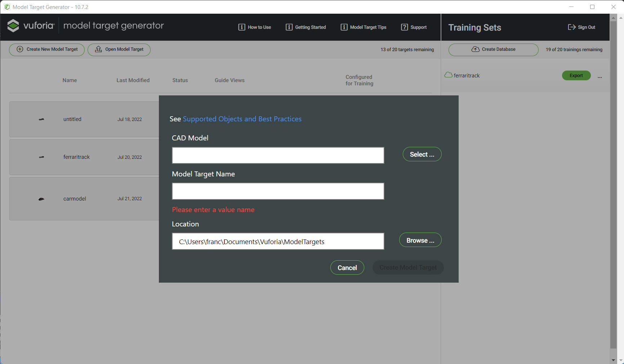Click the plus icon on Create New

[x=20, y=49]
